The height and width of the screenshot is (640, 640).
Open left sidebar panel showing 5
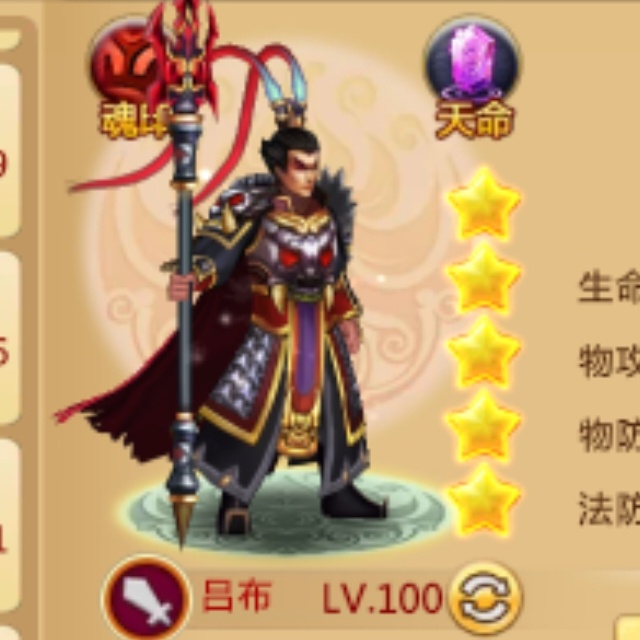tap(9, 339)
